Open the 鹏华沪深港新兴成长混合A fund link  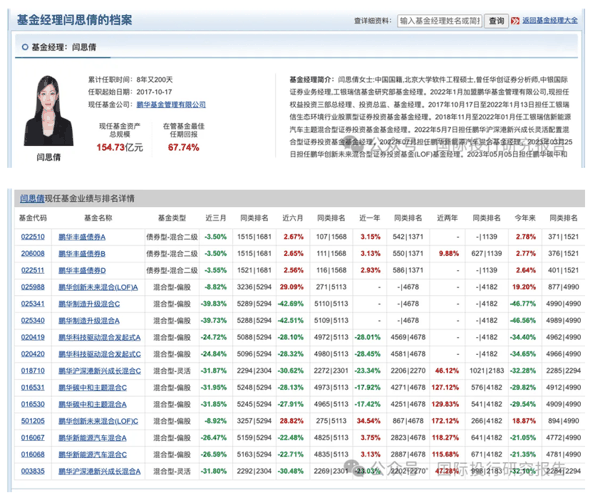99,472
